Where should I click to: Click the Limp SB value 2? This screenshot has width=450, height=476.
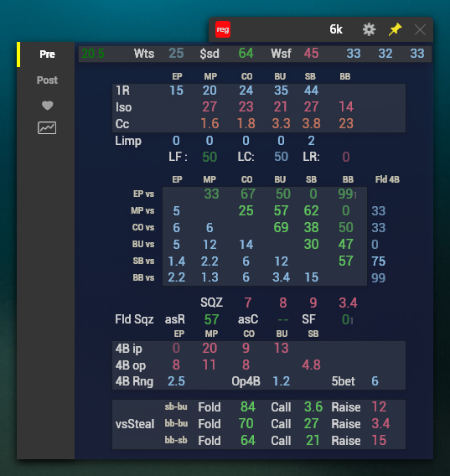pos(311,141)
